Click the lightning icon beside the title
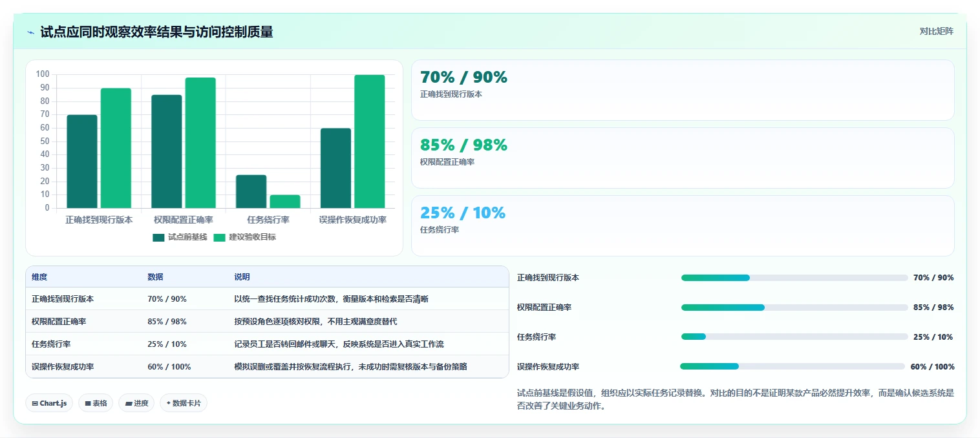 [30, 32]
